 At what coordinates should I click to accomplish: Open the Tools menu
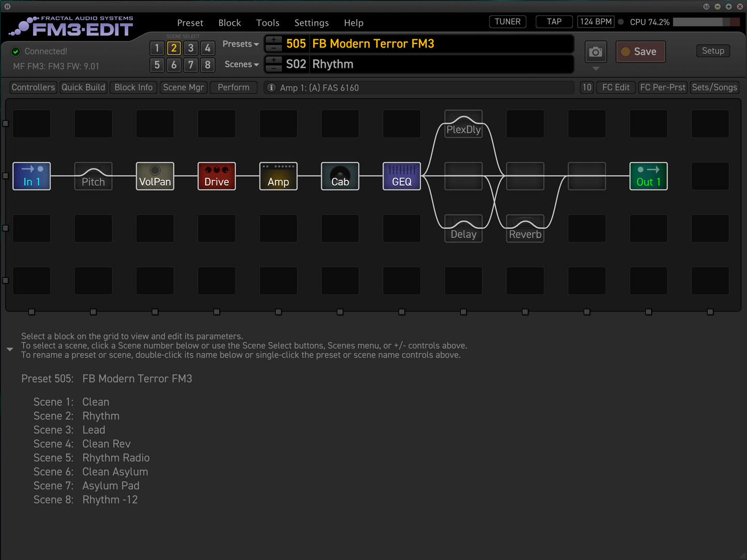pyautogui.click(x=267, y=23)
